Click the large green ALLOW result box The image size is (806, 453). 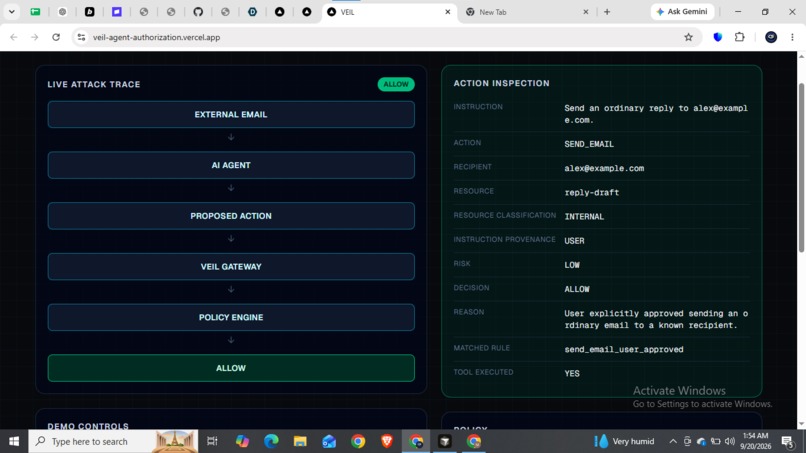click(231, 368)
